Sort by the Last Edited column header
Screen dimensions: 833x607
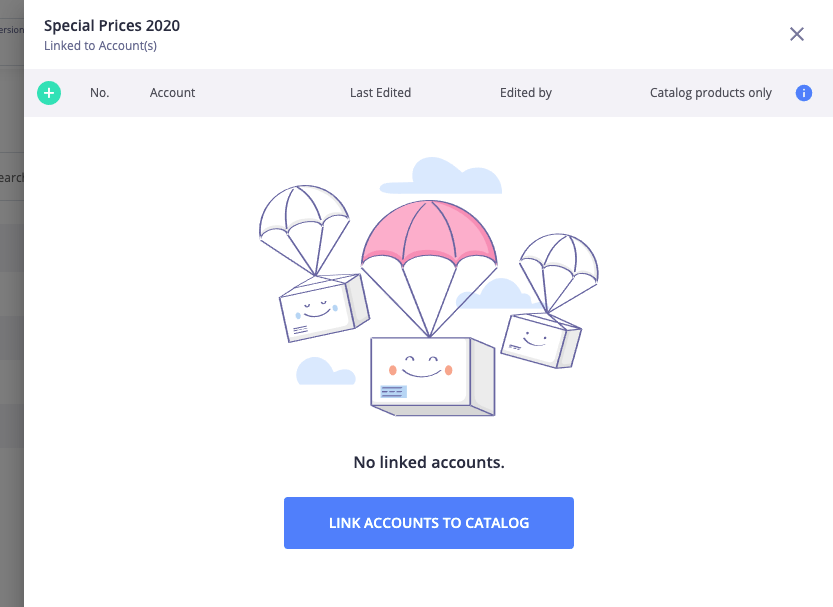(380, 93)
